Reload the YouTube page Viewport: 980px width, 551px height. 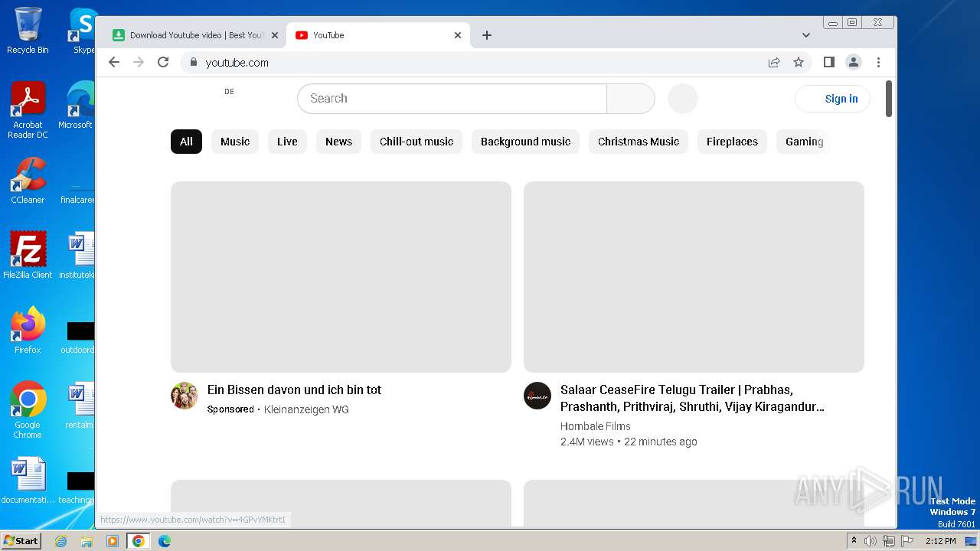click(163, 62)
